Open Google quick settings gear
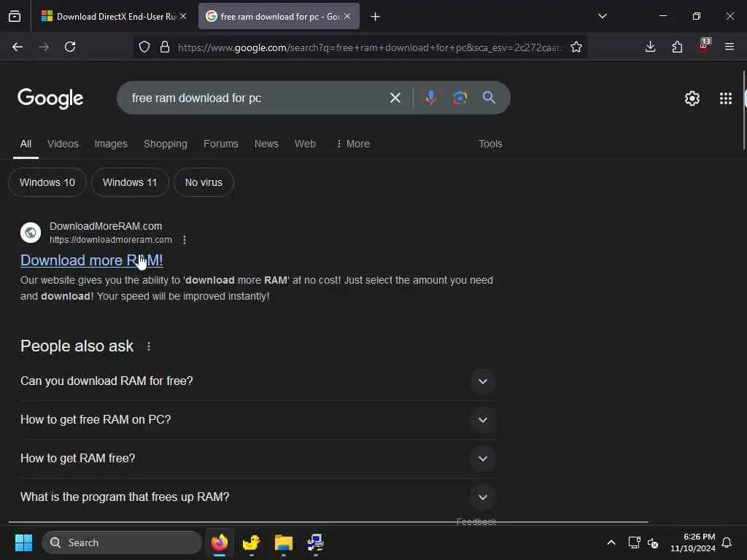 (x=692, y=98)
